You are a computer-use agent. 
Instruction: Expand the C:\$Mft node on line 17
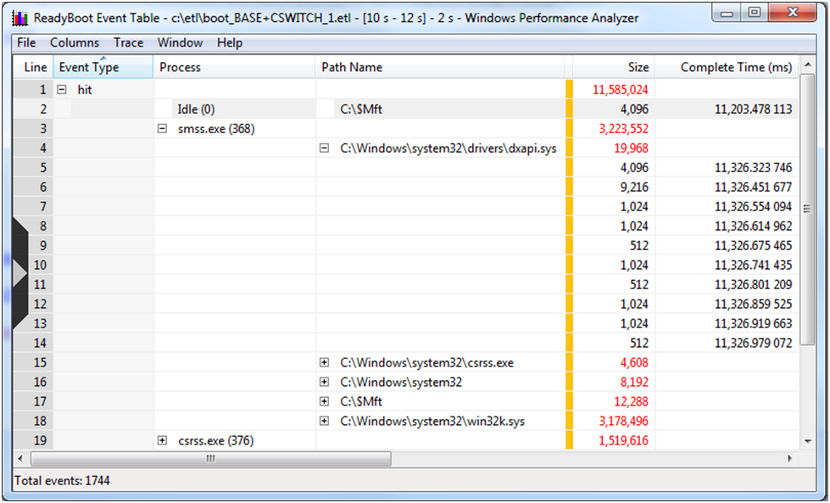pyautogui.click(x=324, y=402)
